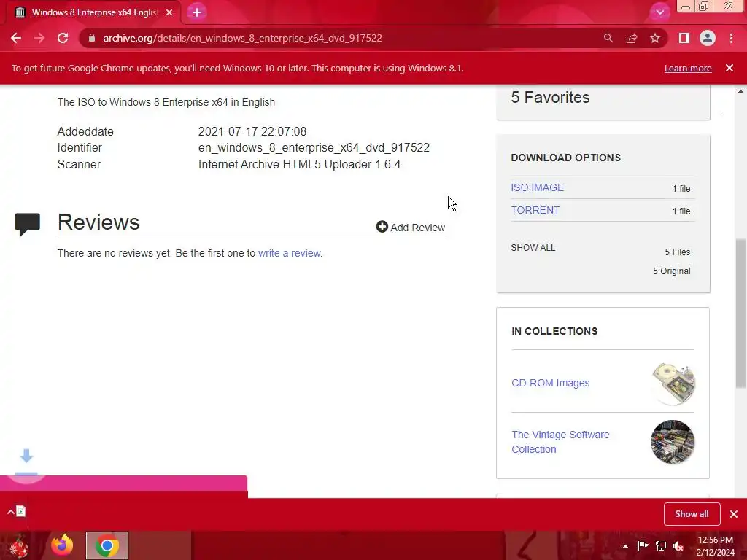Download the TORRENT file

[535, 210]
